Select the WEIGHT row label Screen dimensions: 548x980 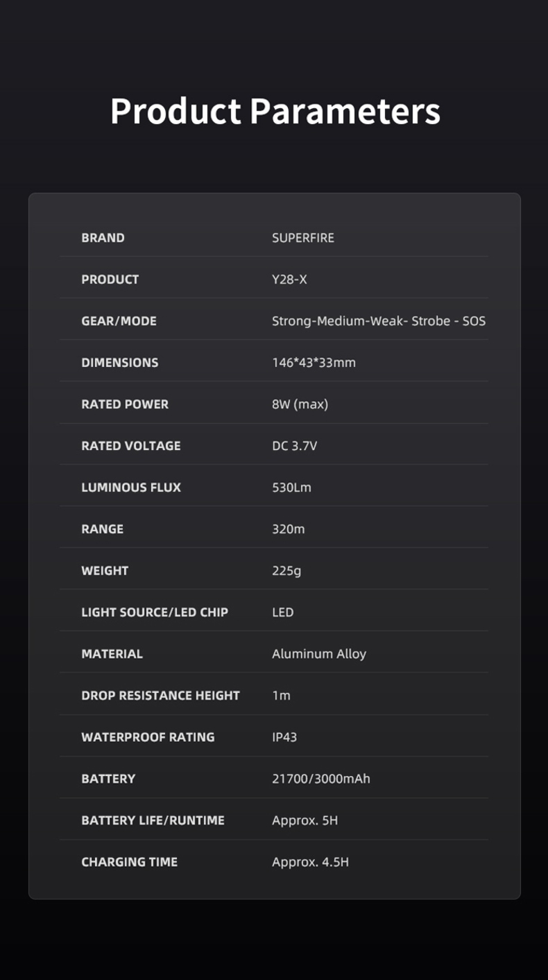[105, 571]
